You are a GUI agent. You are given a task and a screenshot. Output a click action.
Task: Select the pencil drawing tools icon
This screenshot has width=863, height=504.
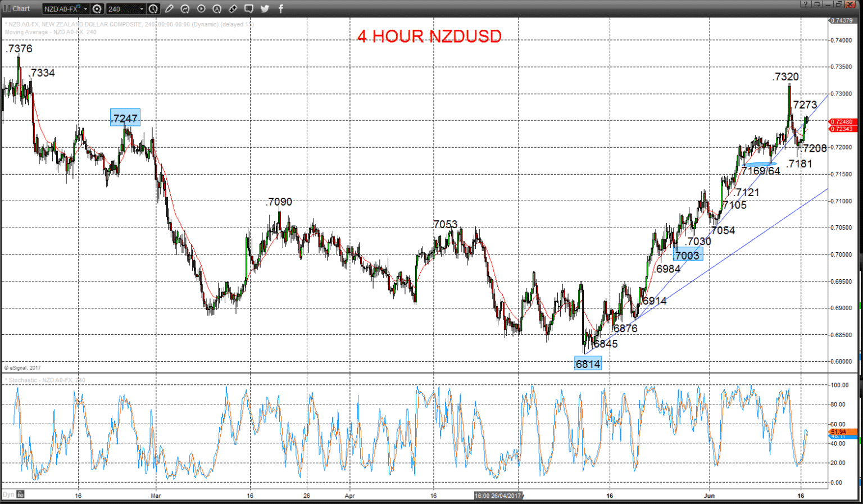pos(169,9)
